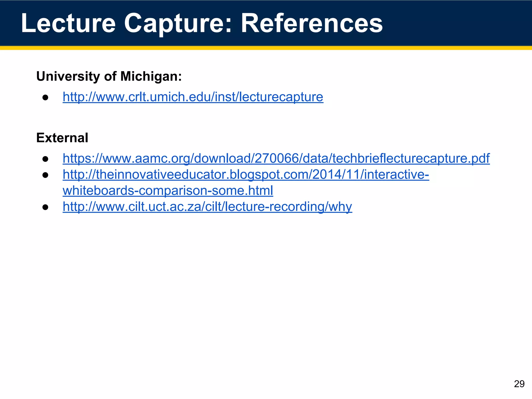Click the 'External' heading

[x=62, y=138]
